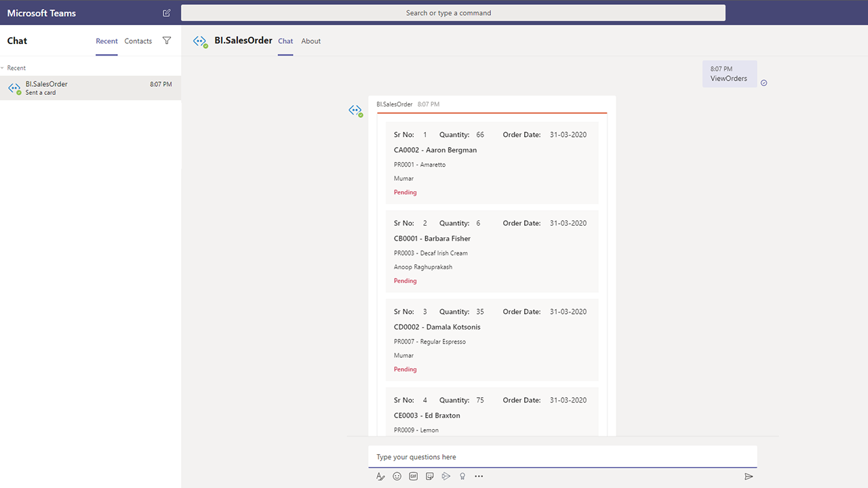The height and width of the screenshot is (488, 868).
Task: Click order card for CD0002 - Damala Kotsonis
Action: (492, 340)
